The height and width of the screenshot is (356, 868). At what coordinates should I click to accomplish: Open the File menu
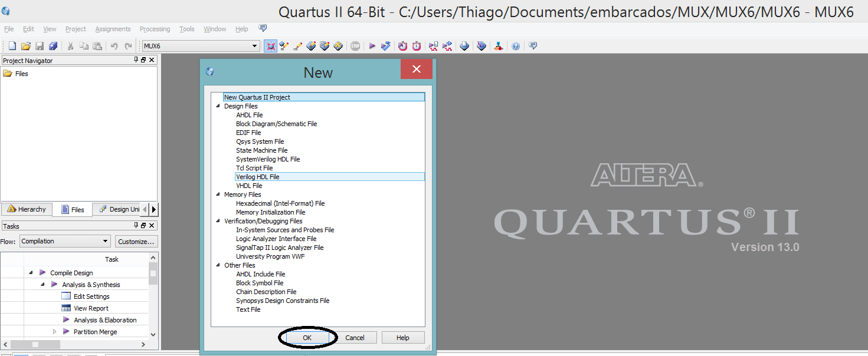click(9, 29)
